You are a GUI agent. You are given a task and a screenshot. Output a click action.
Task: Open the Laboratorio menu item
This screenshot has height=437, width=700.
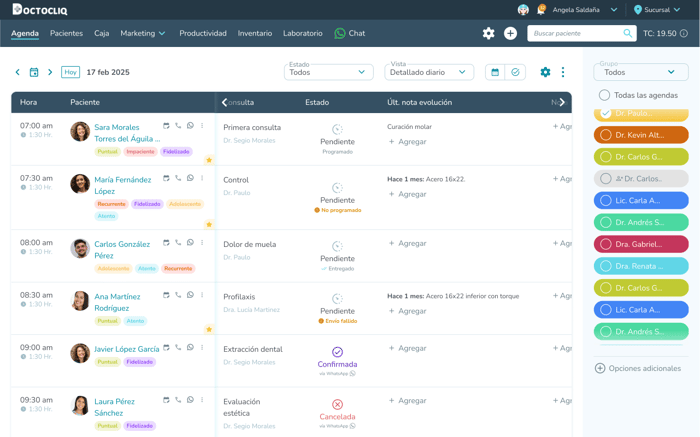click(x=302, y=33)
